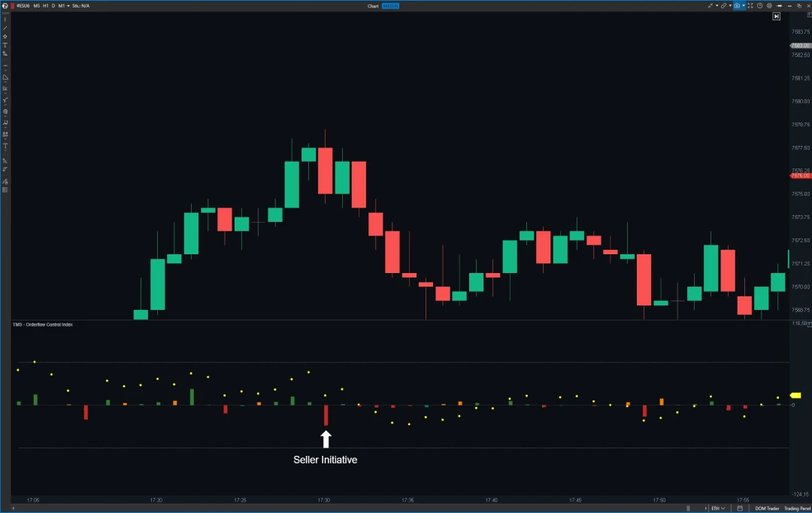812x513 pixels.
Task: Click the lower ruler tool icon
Action: pyautogui.click(x=5, y=161)
